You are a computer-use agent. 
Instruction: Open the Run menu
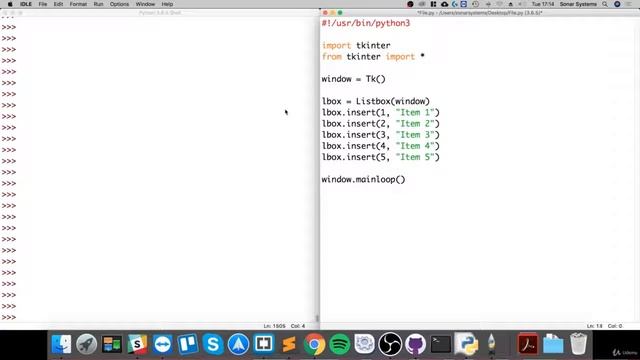(98, 4)
